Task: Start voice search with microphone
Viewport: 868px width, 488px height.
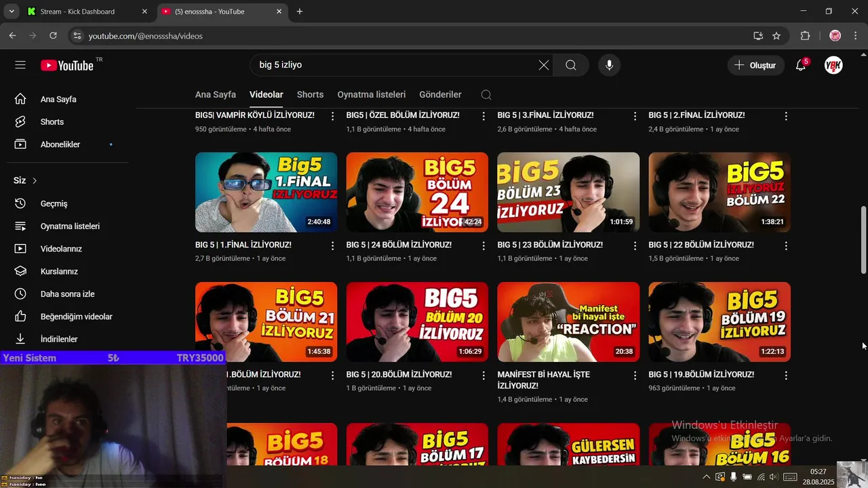Action: coord(609,65)
